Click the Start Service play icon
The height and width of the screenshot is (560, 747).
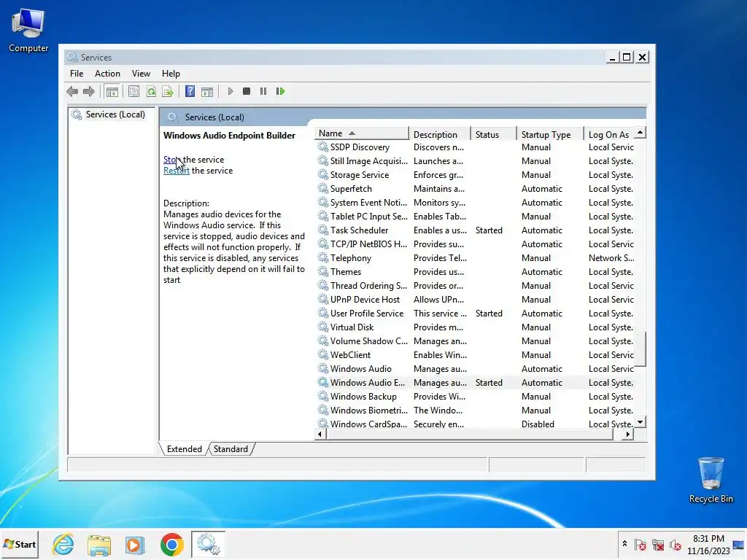pos(231,91)
